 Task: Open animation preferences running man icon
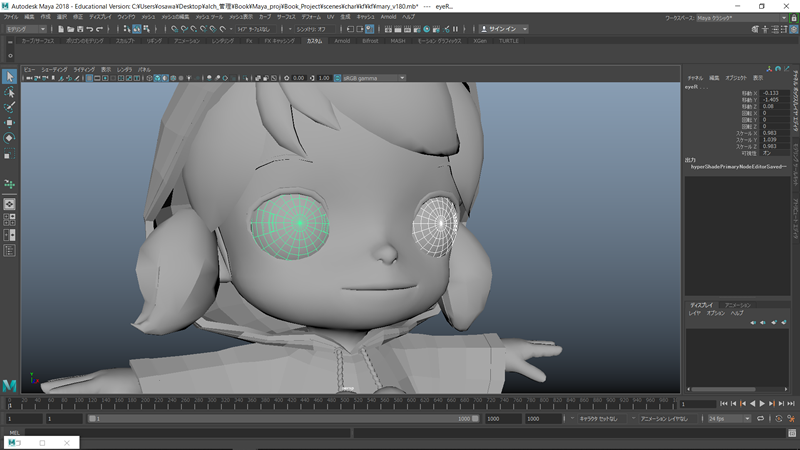[791, 418]
